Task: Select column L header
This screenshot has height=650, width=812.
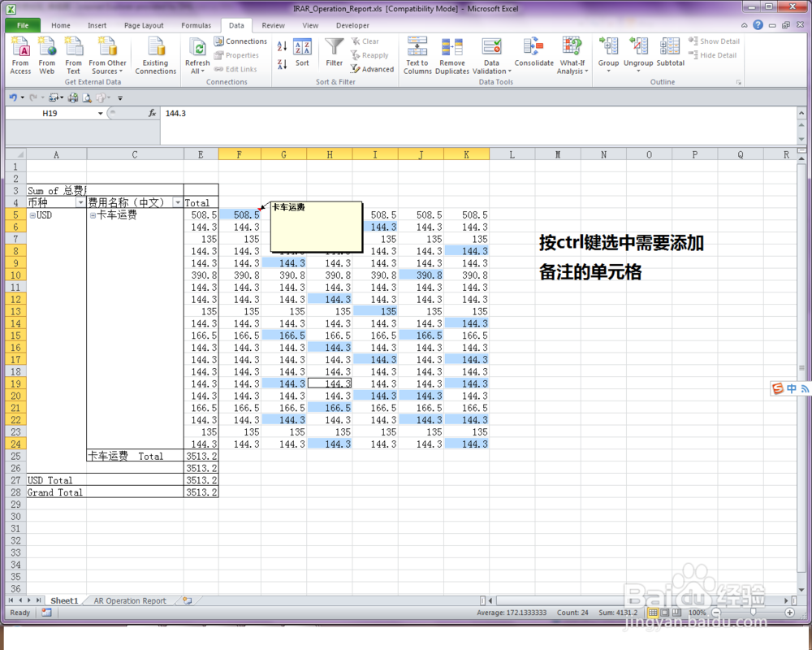Action: [512, 154]
